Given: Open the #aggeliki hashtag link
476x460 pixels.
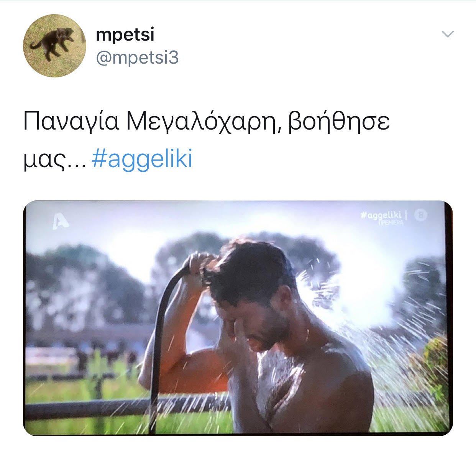Looking at the screenshot, I should pos(142,159).
